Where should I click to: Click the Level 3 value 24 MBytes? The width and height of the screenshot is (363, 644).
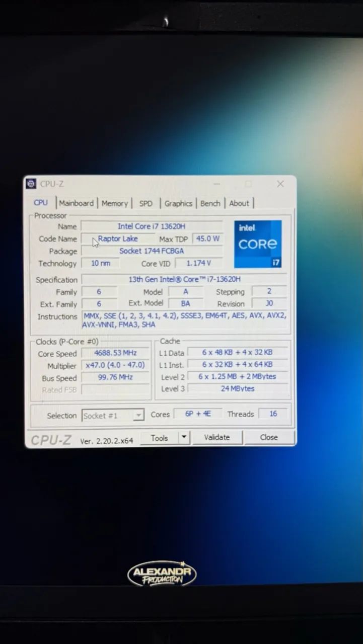(x=238, y=388)
